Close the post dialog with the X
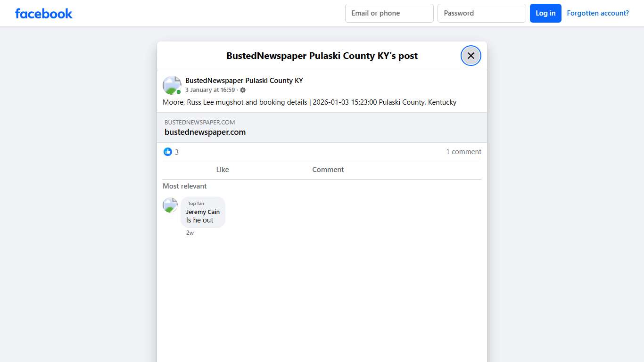 (x=471, y=56)
